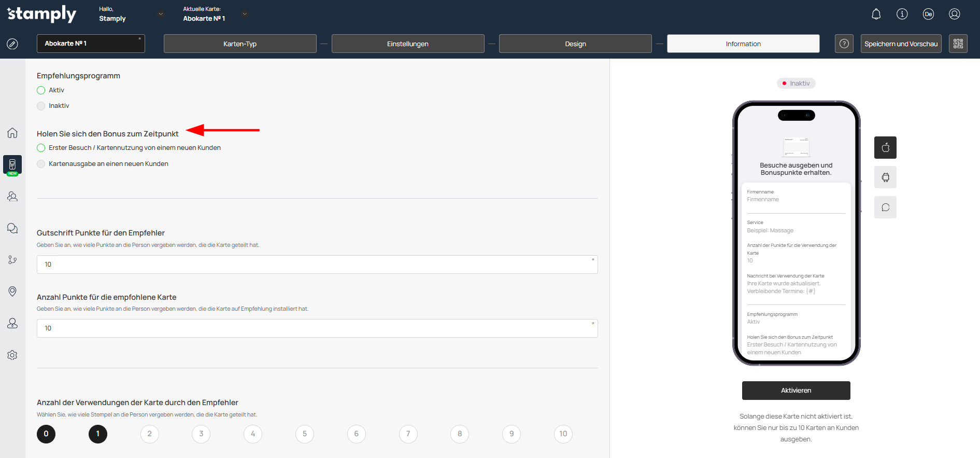Set Empfehlungsprogramm to Inaktiv
The image size is (980, 458).
(41, 106)
